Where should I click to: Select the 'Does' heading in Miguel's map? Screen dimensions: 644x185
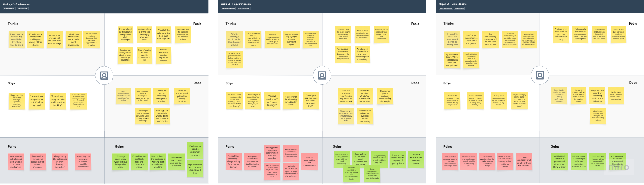(633, 83)
